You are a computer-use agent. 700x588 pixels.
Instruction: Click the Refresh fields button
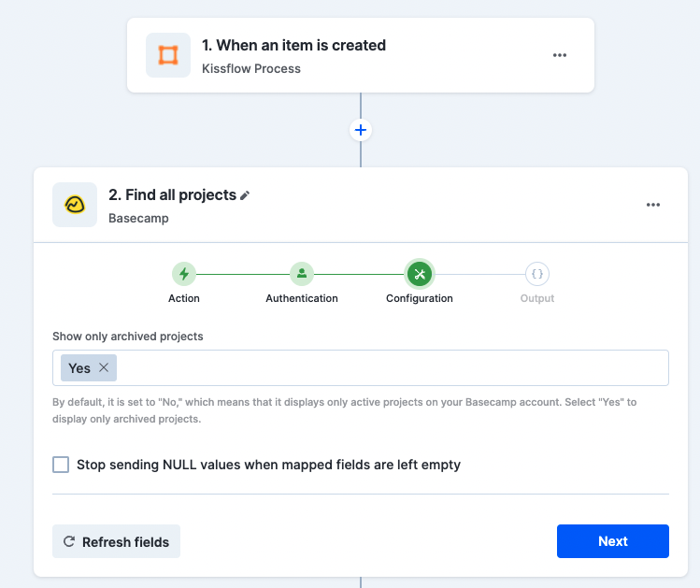(x=116, y=541)
